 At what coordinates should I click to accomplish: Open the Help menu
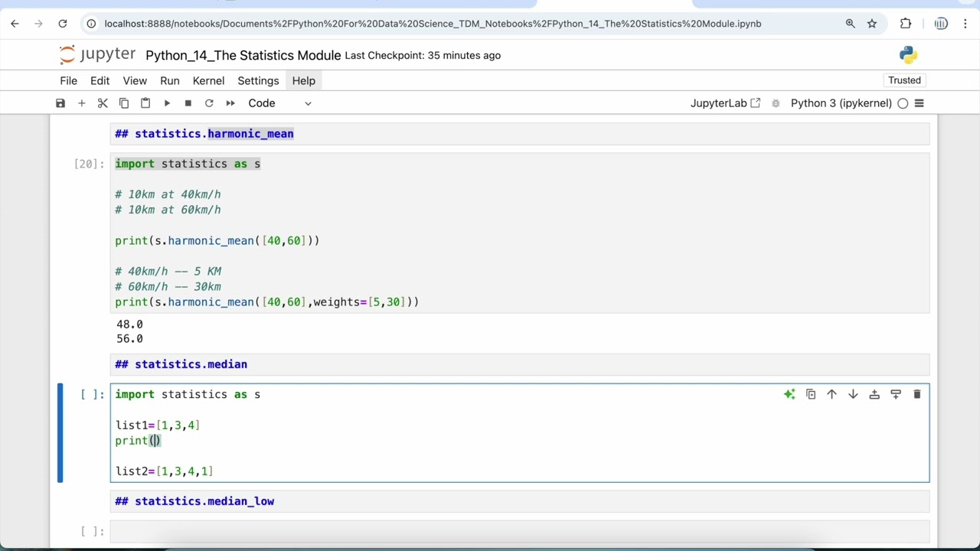pyautogui.click(x=303, y=80)
